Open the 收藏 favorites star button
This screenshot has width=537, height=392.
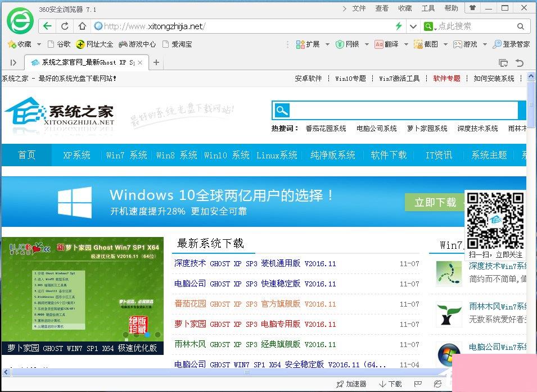20,44
